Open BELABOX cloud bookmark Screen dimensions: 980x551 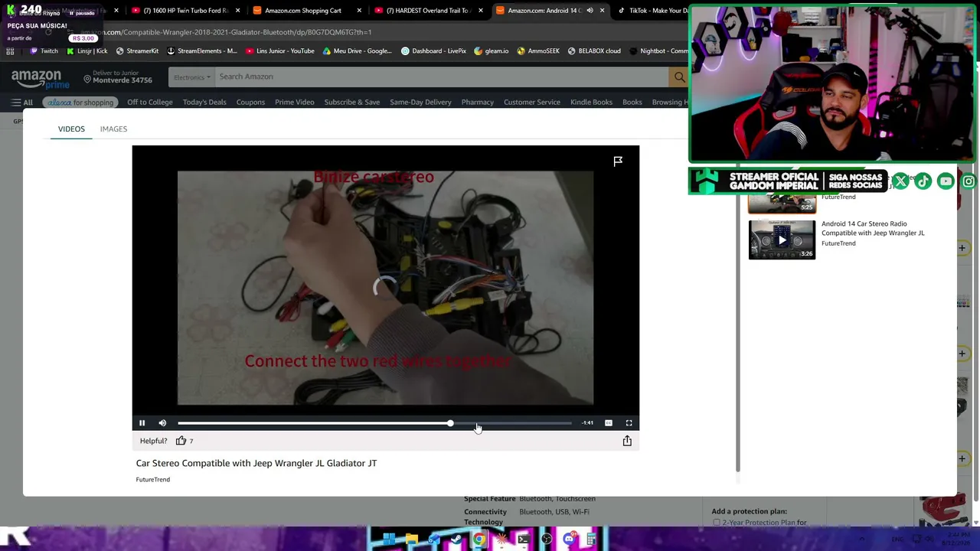point(594,51)
